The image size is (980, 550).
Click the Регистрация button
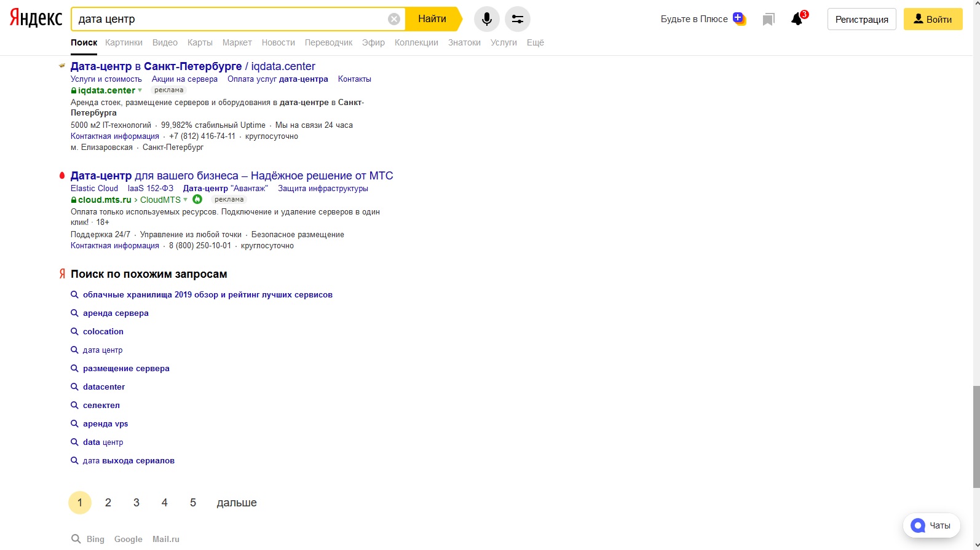pos(862,19)
